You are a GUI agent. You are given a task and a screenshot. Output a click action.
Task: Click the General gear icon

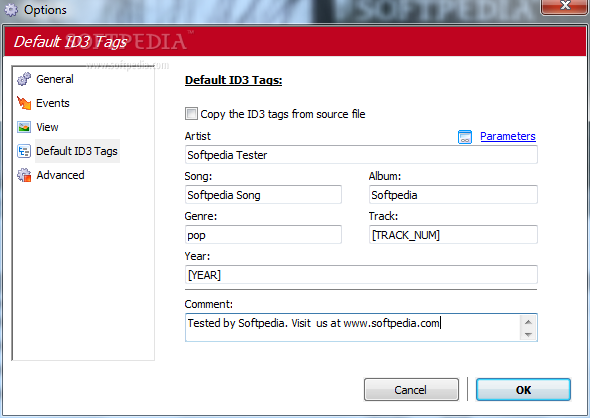[x=24, y=79]
